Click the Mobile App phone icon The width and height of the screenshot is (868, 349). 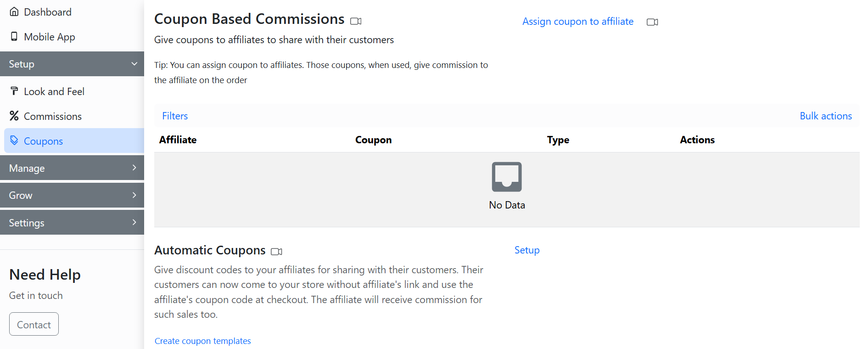coord(14,37)
